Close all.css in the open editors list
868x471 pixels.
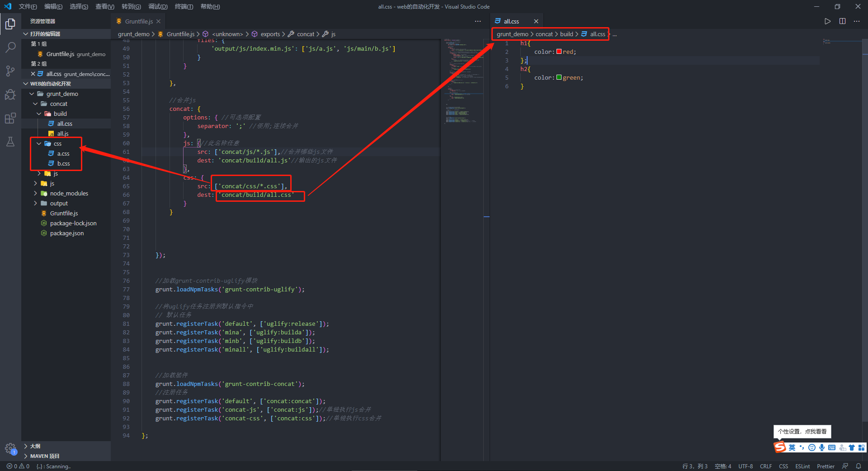click(x=33, y=74)
